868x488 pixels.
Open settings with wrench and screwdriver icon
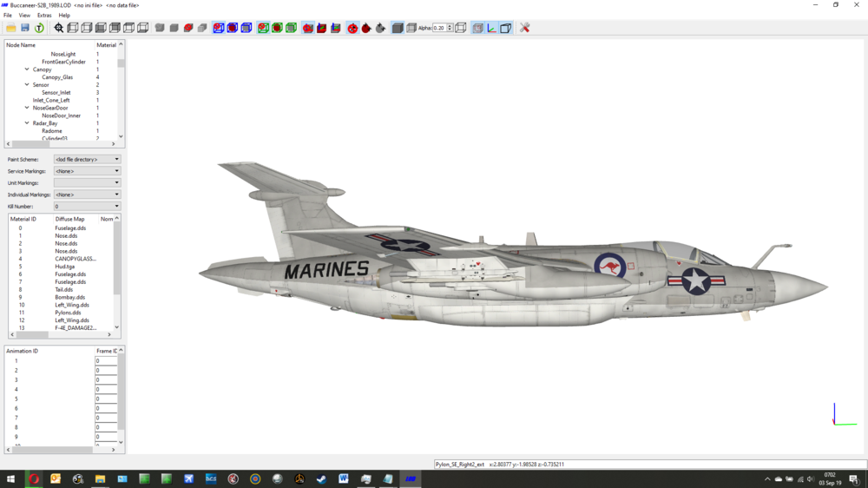525,28
